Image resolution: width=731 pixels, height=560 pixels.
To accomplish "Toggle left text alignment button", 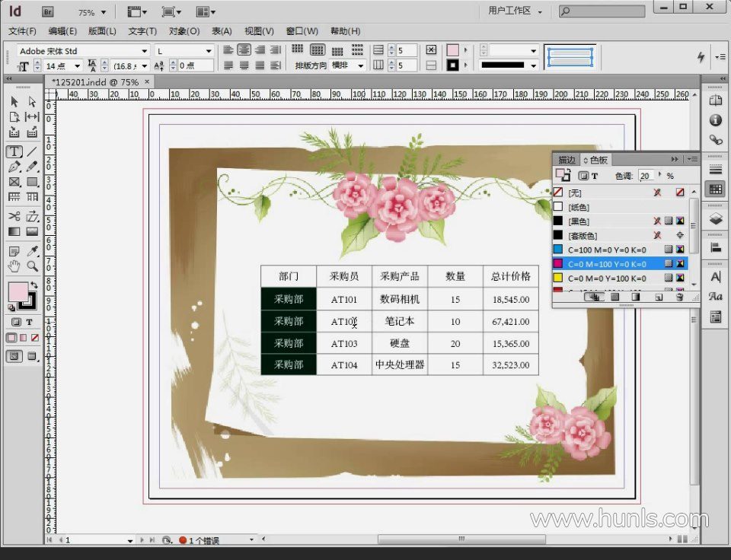I will pyautogui.click(x=228, y=50).
